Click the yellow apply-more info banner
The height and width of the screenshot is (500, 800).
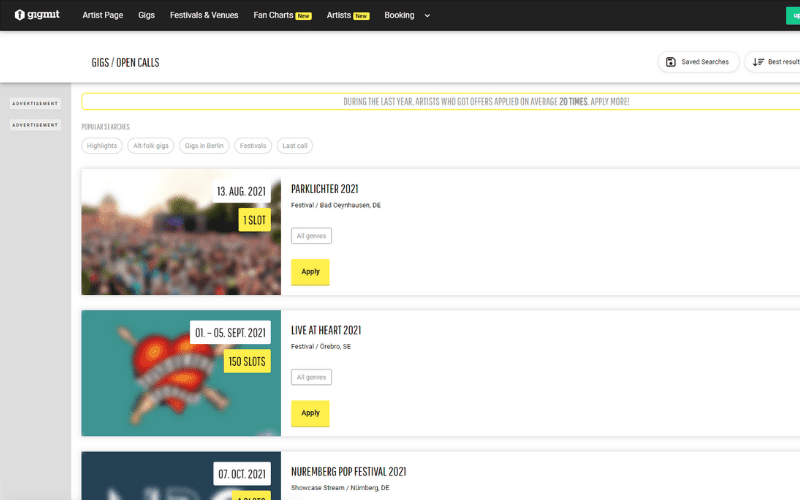tap(441, 102)
